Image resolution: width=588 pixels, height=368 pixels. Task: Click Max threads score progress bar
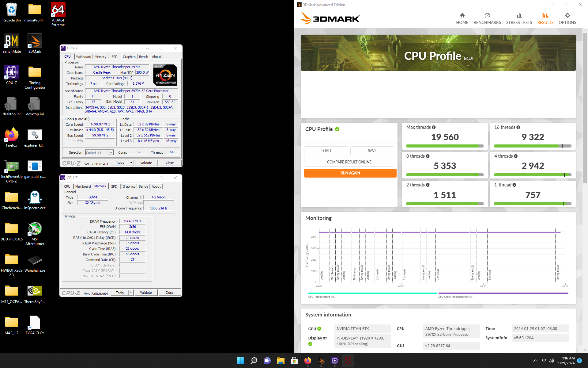(x=445, y=146)
